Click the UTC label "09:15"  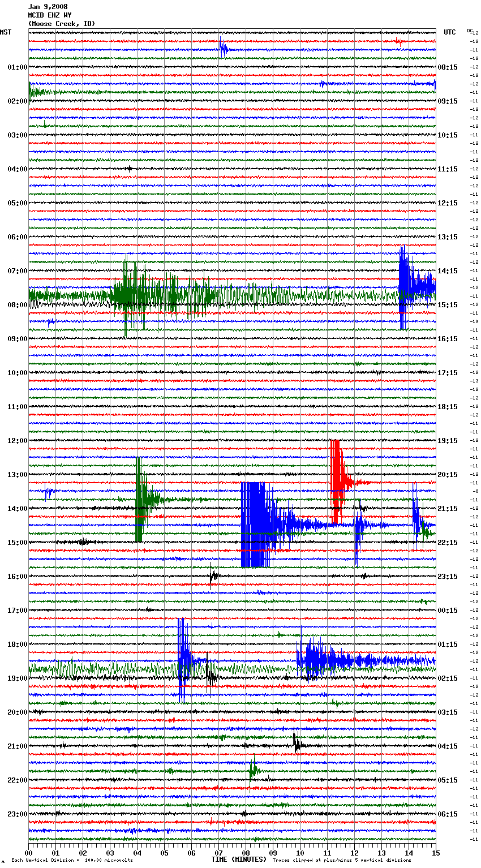pos(448,101)
